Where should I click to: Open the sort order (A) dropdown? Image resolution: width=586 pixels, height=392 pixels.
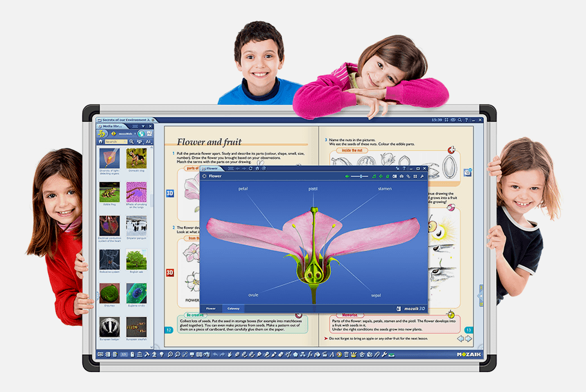pos(148,142)
